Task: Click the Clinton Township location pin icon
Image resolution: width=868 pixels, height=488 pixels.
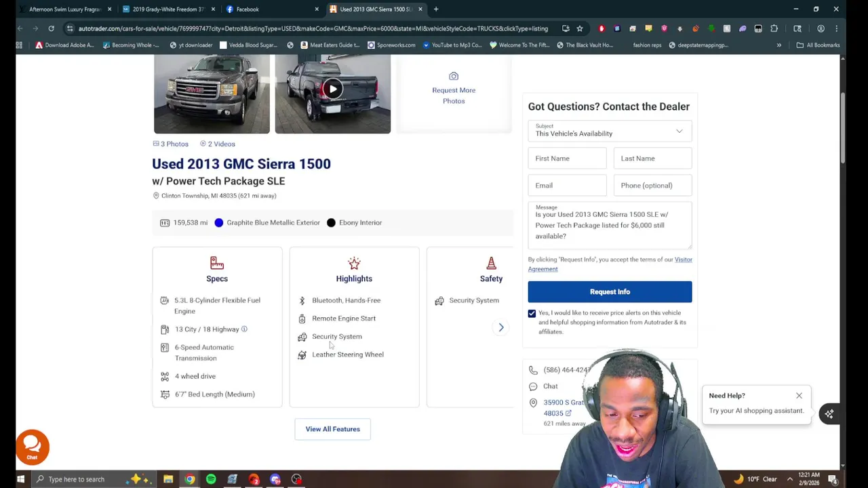Action: click(x=156, y=196)
